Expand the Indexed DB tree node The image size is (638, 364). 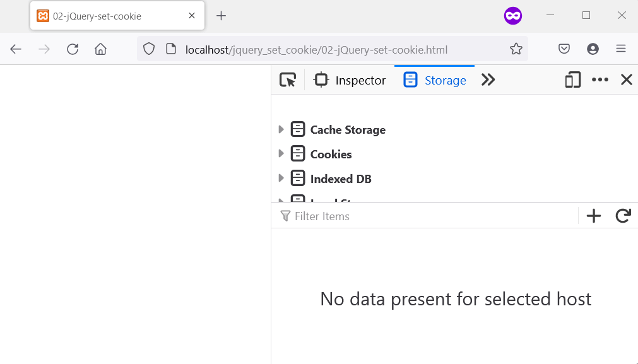click(x=281, y=179)
